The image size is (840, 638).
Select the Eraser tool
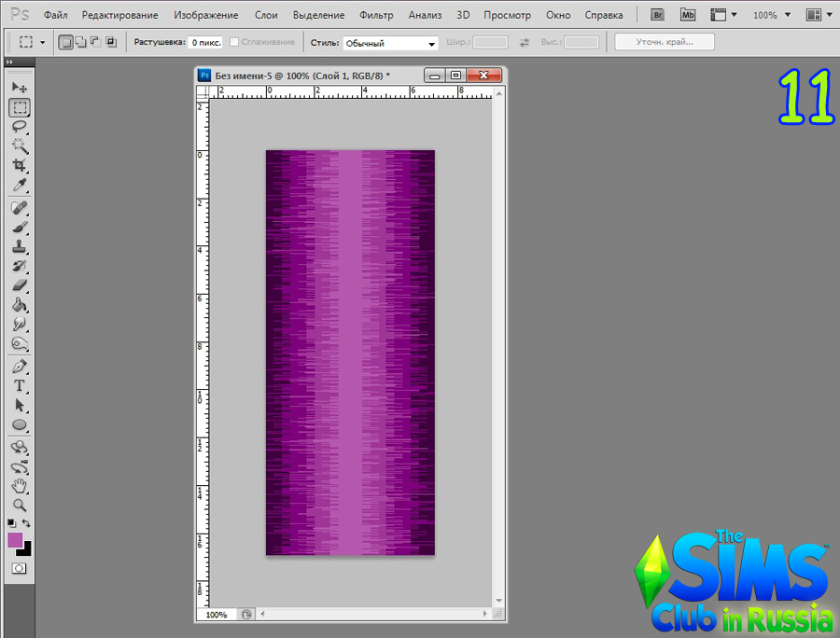19,285
